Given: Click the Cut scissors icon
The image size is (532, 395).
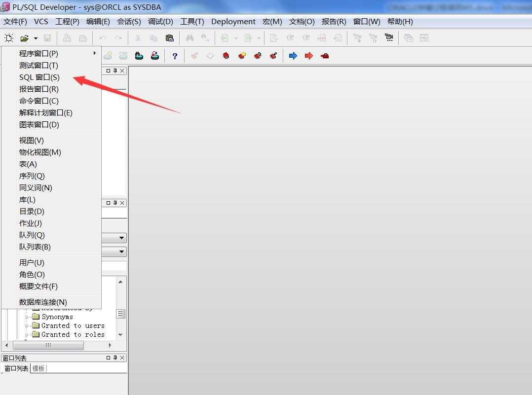Looking at the screenshot, I should point(138,38).
